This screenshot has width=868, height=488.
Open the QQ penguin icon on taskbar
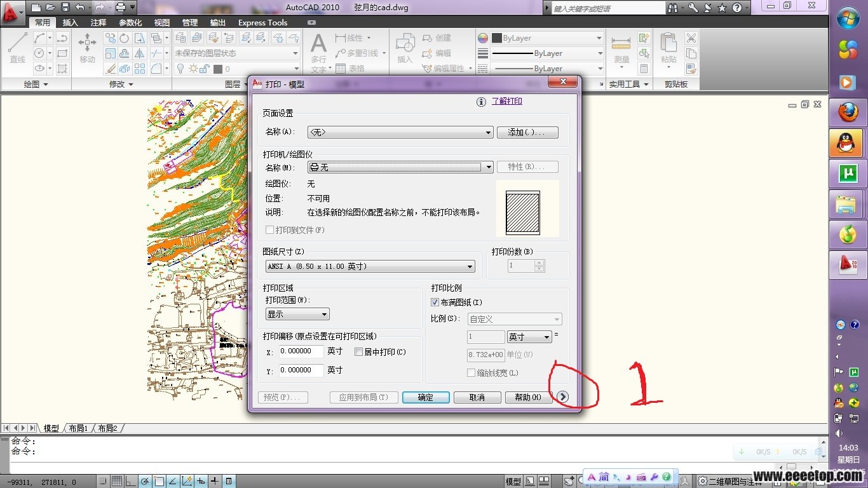coord(846,143)
